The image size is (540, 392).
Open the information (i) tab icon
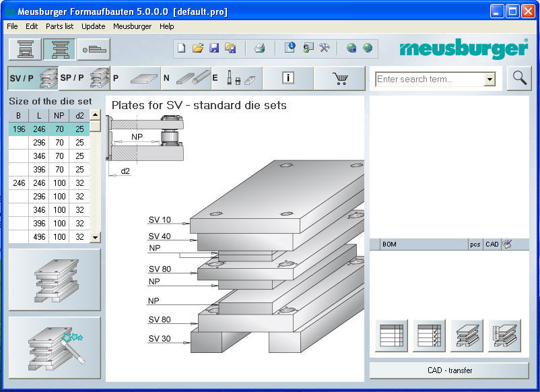[x=288, y=78]
